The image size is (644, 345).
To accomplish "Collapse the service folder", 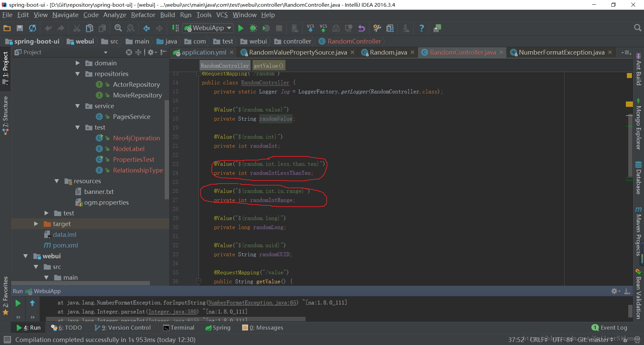I will [77, 106].
